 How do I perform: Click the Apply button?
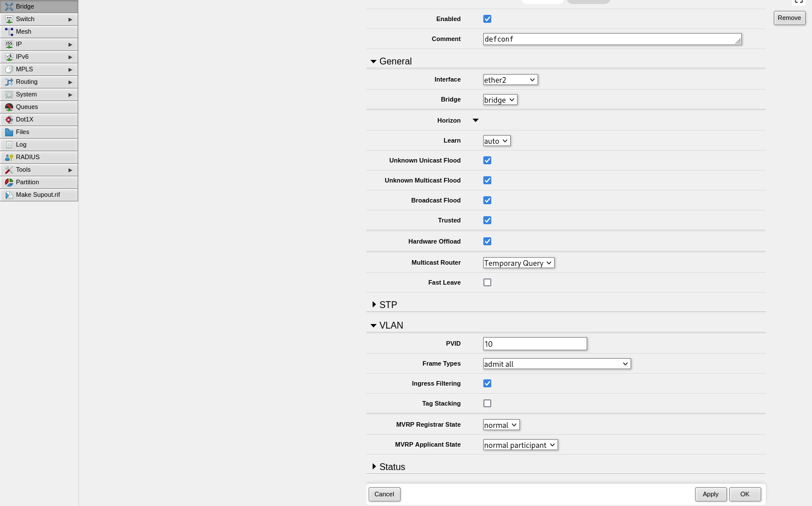[x=710, y=494]
